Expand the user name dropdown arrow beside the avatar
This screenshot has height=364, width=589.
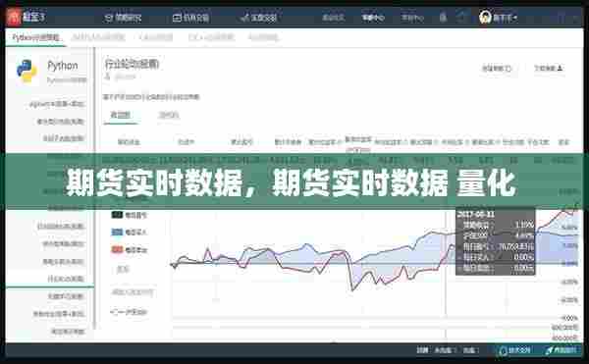515,18
